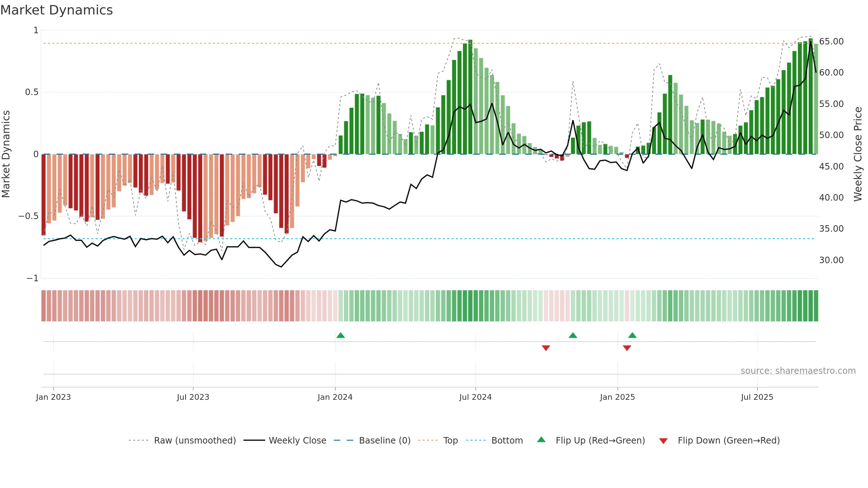
Task: Select the Flip Up marker at Jan 2024
Action: (341, 335)
